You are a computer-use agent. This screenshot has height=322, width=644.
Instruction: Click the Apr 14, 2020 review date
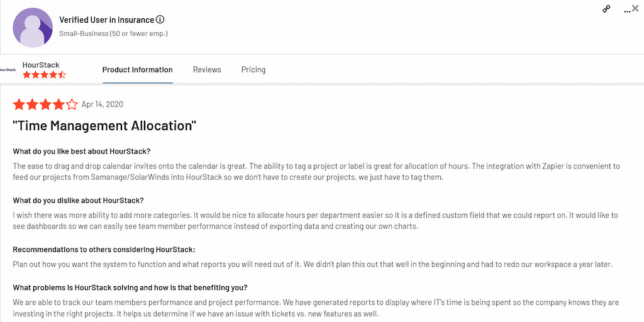point(103,104)
